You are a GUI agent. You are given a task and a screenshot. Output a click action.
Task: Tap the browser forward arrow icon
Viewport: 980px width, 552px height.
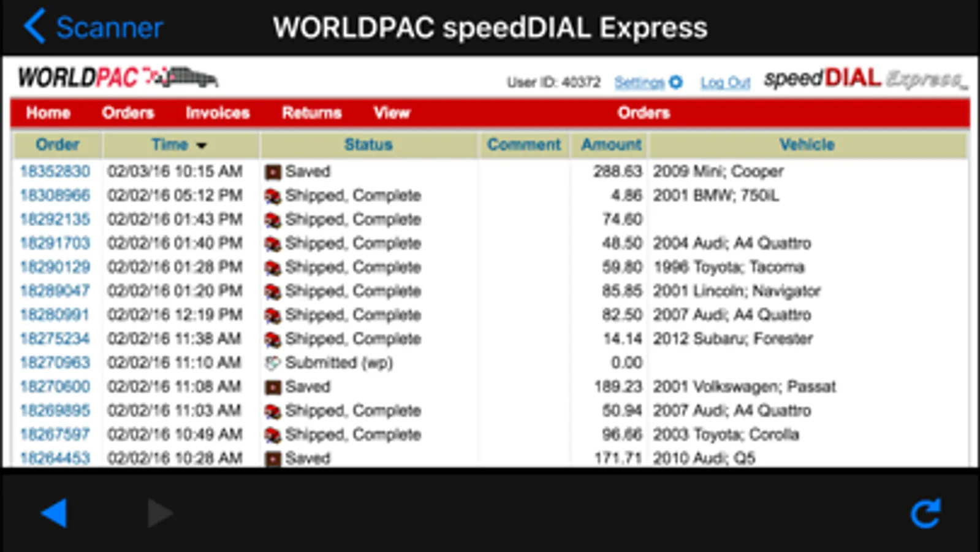point(160,513)
